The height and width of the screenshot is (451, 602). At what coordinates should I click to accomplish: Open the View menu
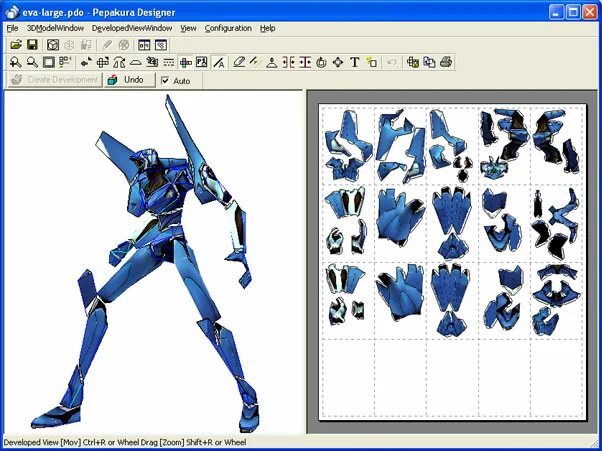pos(188,28)
